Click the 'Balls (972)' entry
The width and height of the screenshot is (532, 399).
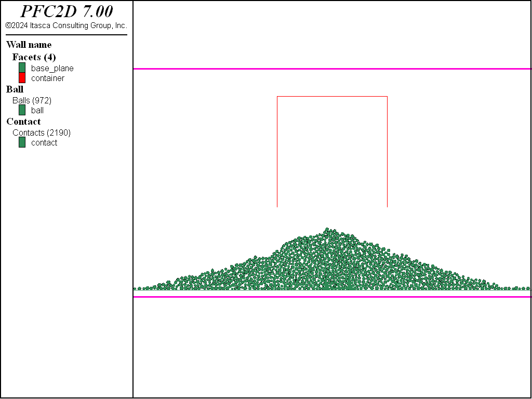point(32,100)
